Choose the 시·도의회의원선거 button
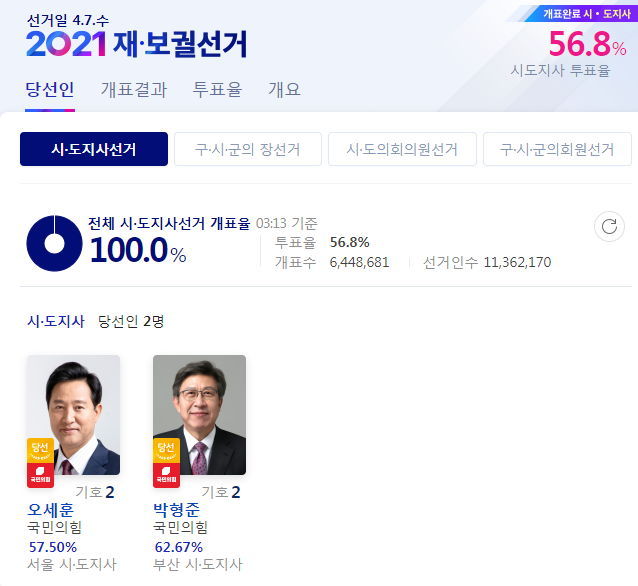 coord(402,149)
